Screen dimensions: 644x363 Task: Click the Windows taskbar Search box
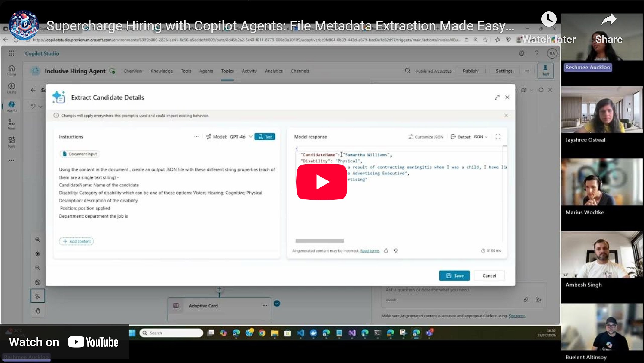[x=171, y=333]
